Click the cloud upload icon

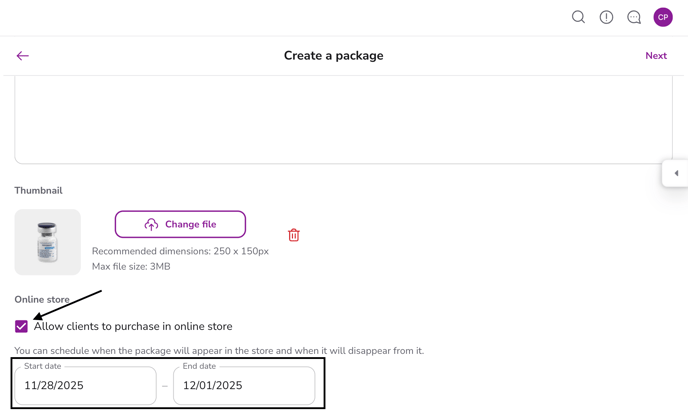click(x=151, y=224)
